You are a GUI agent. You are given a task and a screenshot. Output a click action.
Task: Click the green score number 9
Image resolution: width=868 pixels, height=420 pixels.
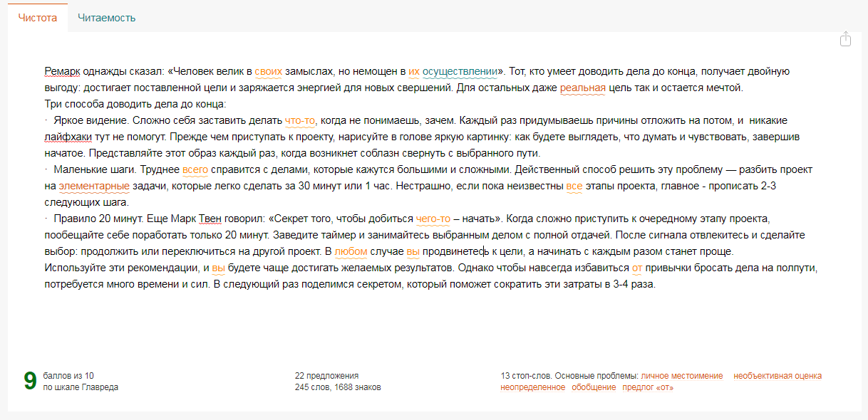pos(30,382)
